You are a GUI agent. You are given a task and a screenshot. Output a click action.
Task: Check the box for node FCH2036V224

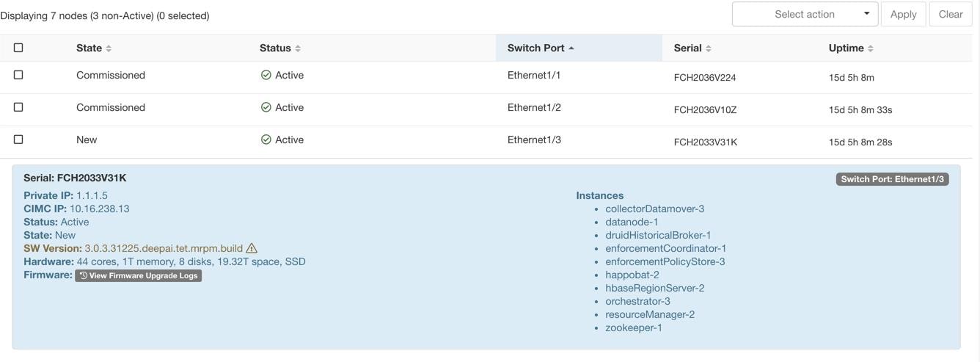[x=18, y=75]
